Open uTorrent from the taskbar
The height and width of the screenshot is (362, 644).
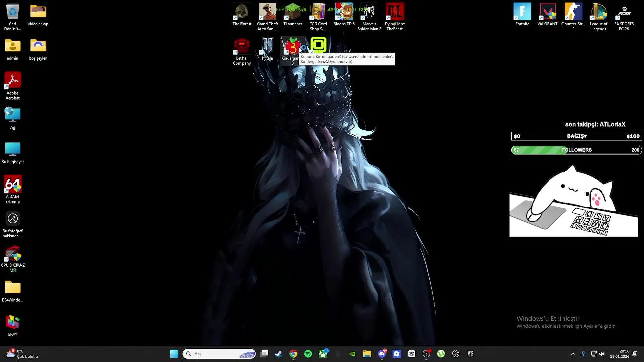[x=441, y=354]
